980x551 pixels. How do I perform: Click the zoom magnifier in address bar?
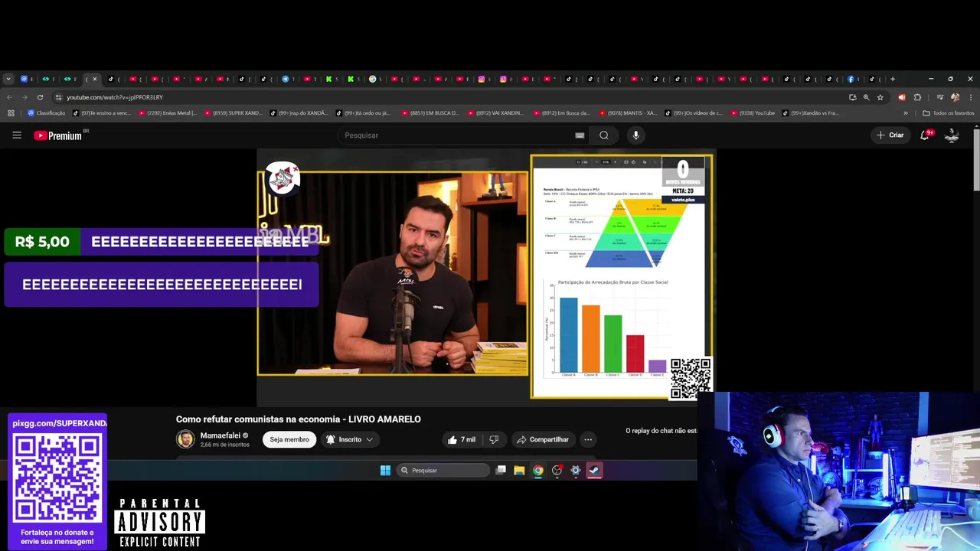[x=866, y=97]
